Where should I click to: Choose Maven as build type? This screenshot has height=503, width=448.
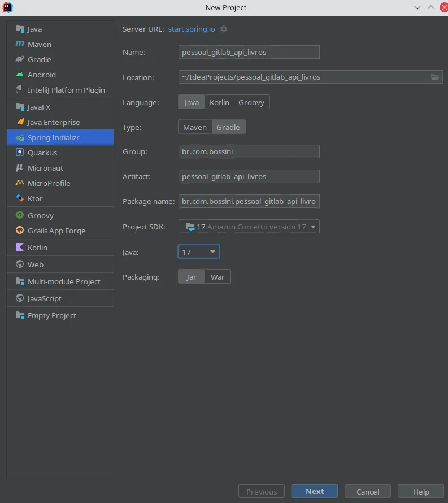point(195,127)
